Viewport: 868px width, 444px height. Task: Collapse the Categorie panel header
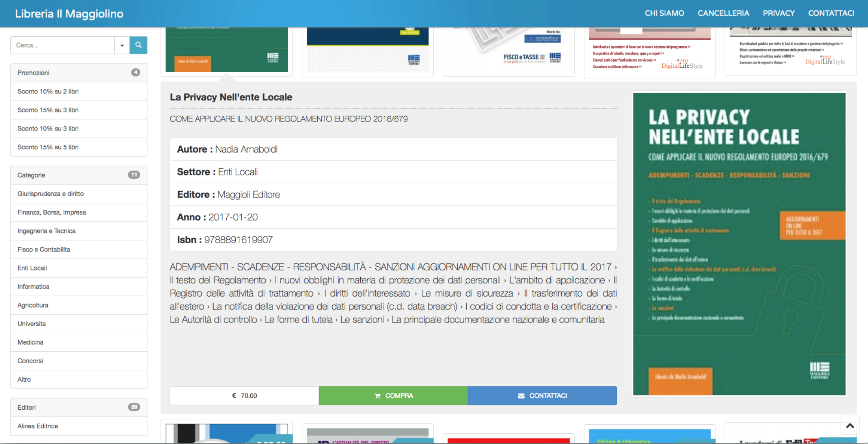click(x=79, y=175)
